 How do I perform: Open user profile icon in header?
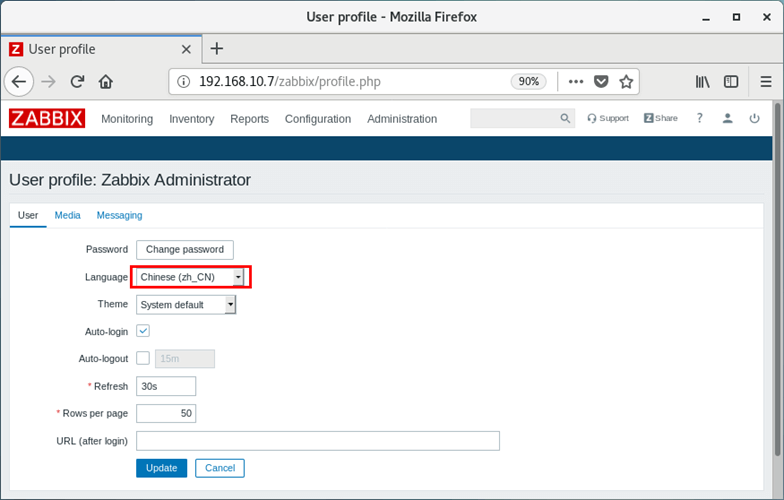coord(728,118)
